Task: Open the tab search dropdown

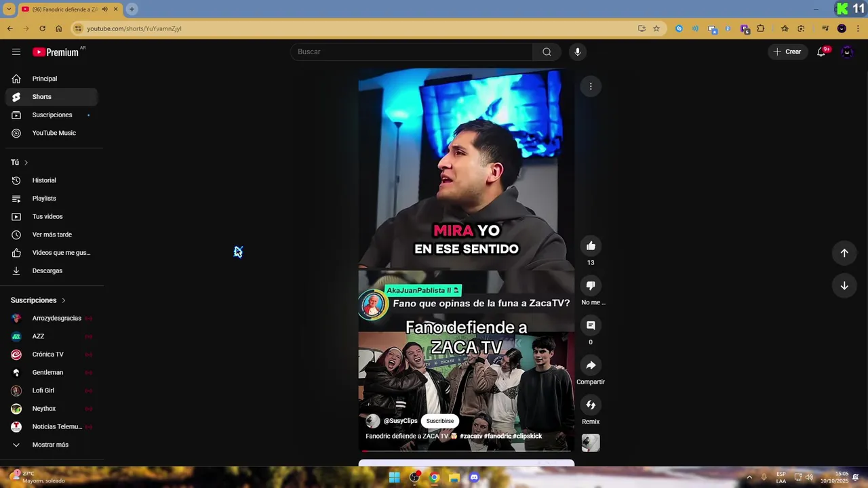Action: point(9,9)
